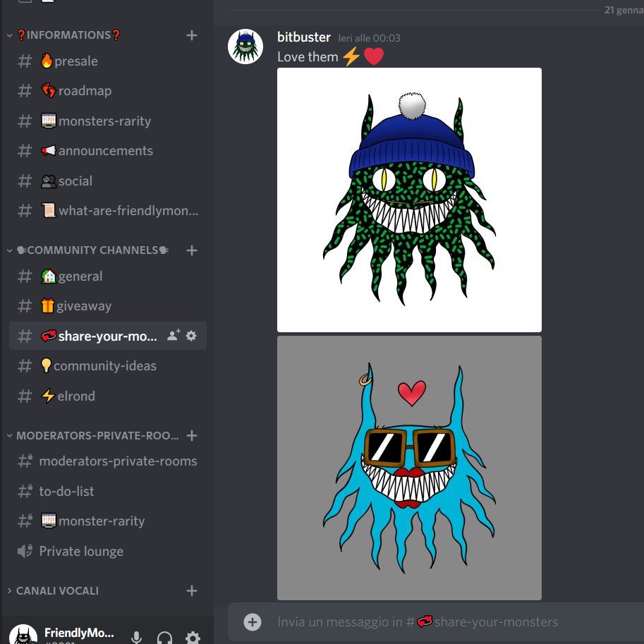The image size is (644, 644).
Task: Open the giveaway channel
Action: coord(108,306)
